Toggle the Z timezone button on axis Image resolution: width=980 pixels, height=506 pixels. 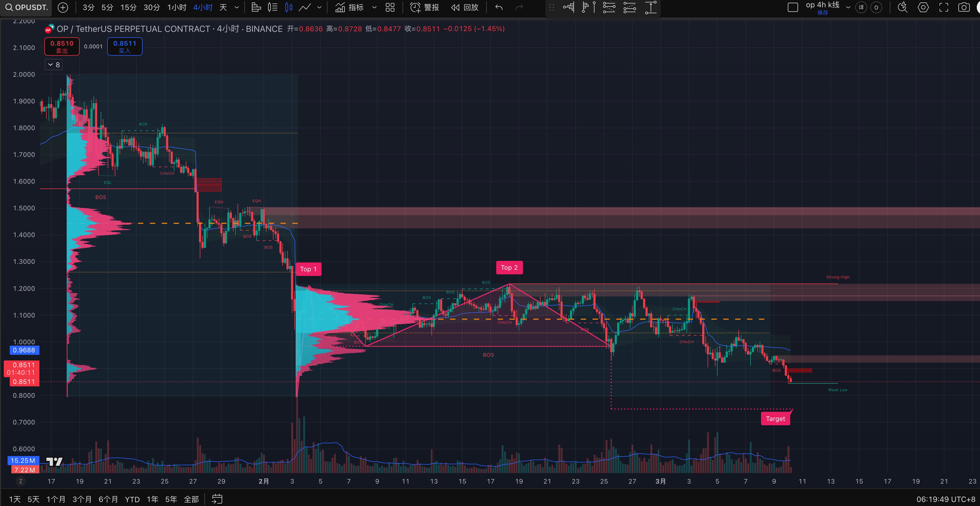[x=21, y=481]
